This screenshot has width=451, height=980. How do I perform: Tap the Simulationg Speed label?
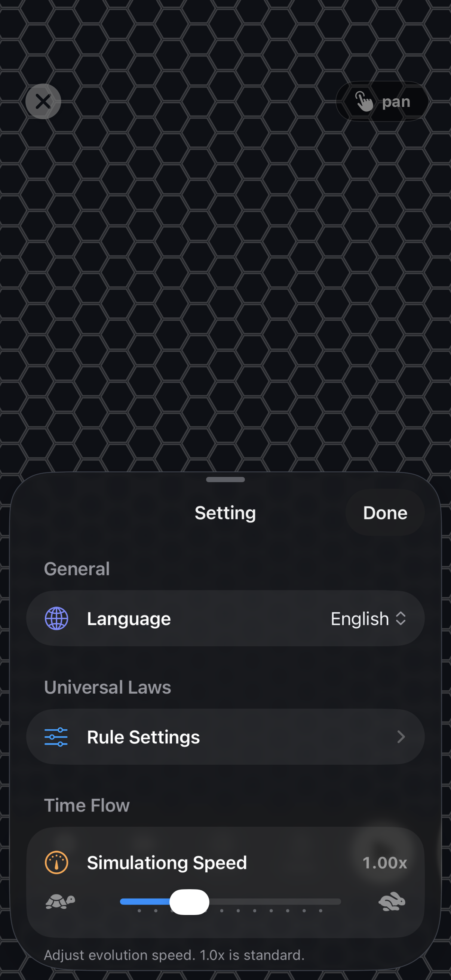[167, 863]
